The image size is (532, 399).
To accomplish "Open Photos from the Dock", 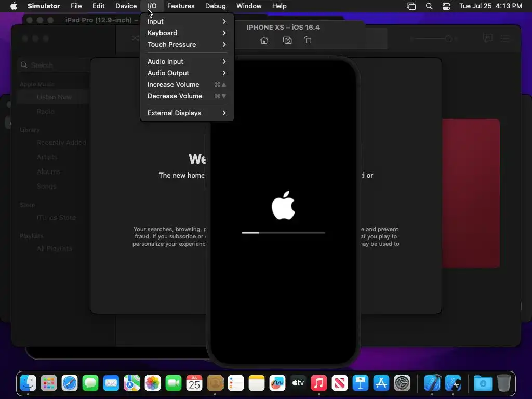I will (x=153, y=383).
